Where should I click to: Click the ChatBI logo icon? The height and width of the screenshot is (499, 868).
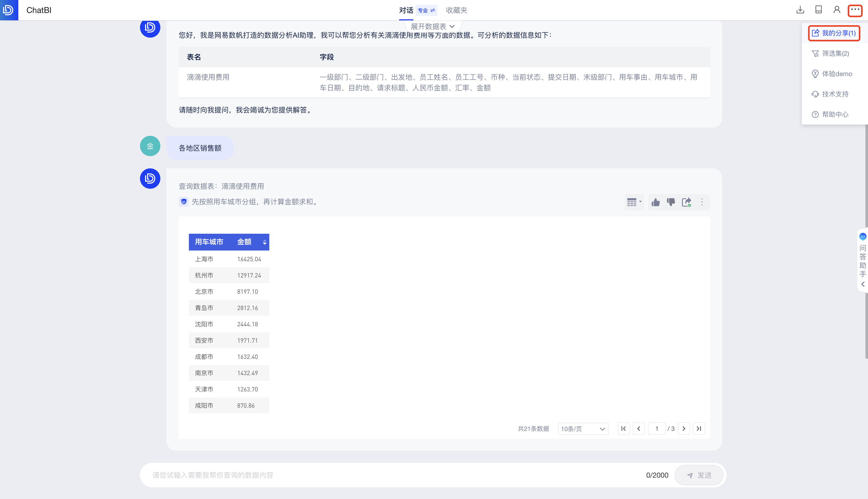pos(9,10)
